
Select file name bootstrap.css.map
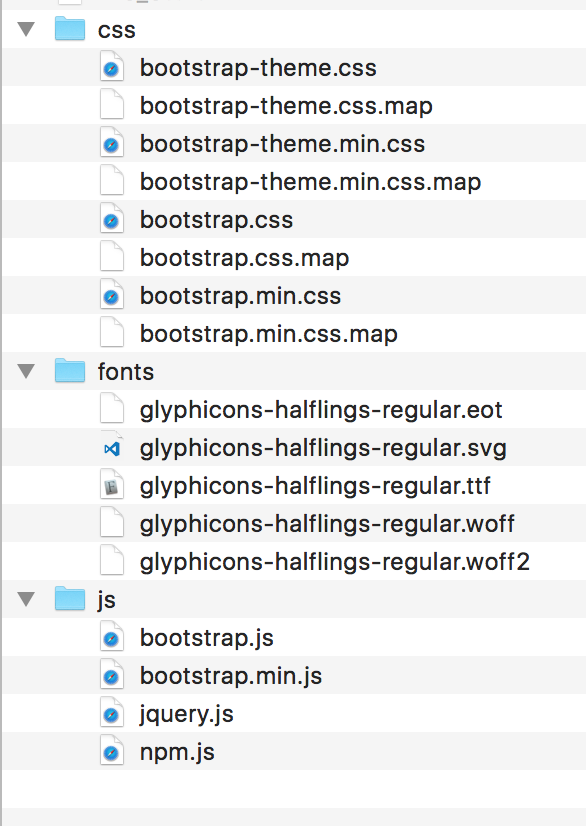(245, 258)
